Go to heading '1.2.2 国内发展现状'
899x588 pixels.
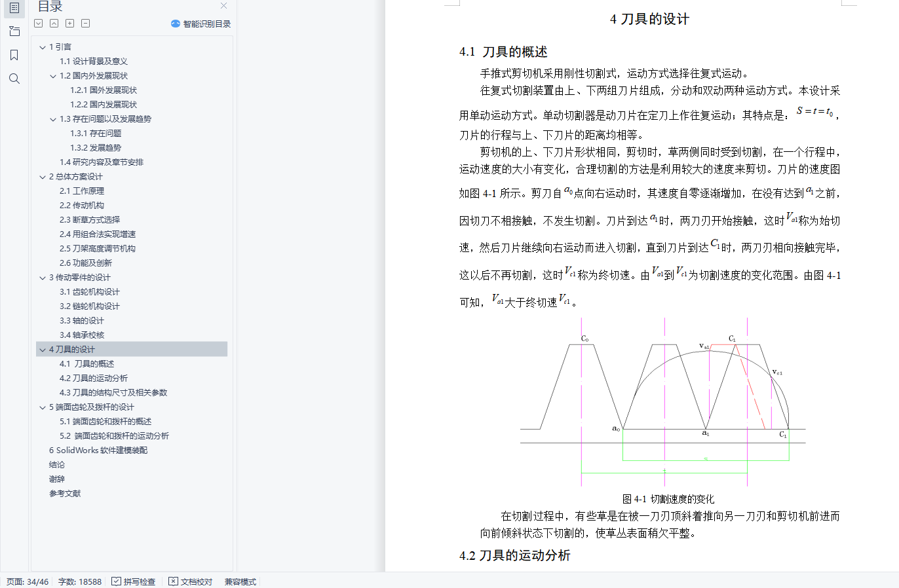coord(104,105)
